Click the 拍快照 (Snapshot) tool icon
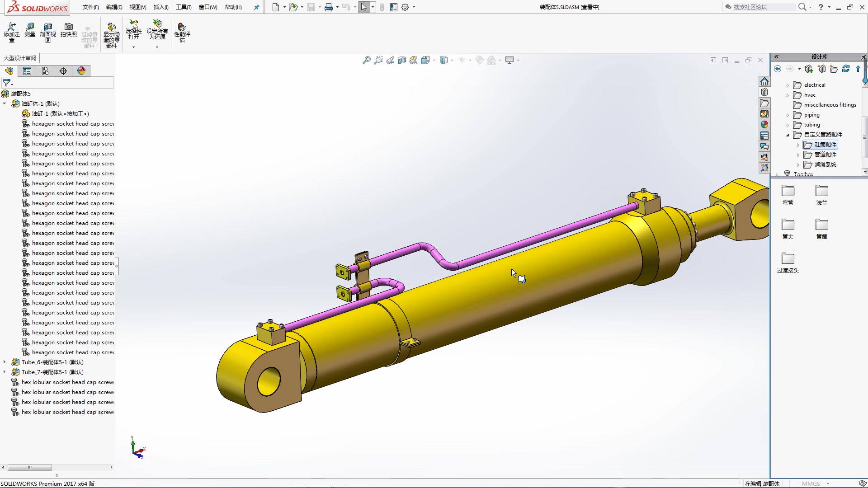This screenshot has height=488, width=868. click(67, 31)
